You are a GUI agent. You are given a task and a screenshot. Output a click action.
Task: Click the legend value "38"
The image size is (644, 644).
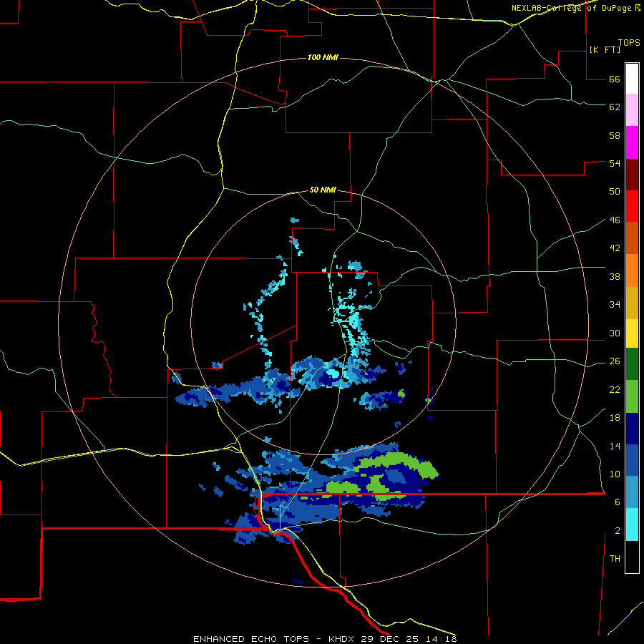(615, 277)
